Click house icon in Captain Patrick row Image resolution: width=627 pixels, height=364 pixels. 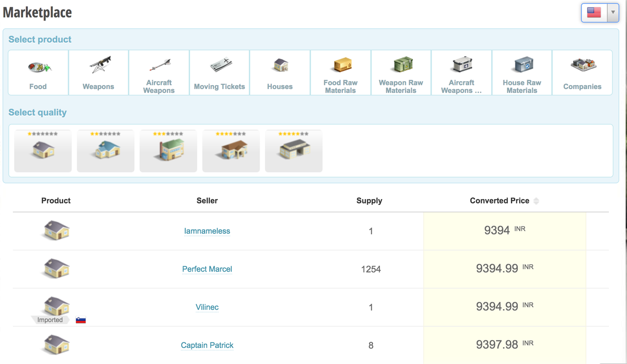coord(56,344)
